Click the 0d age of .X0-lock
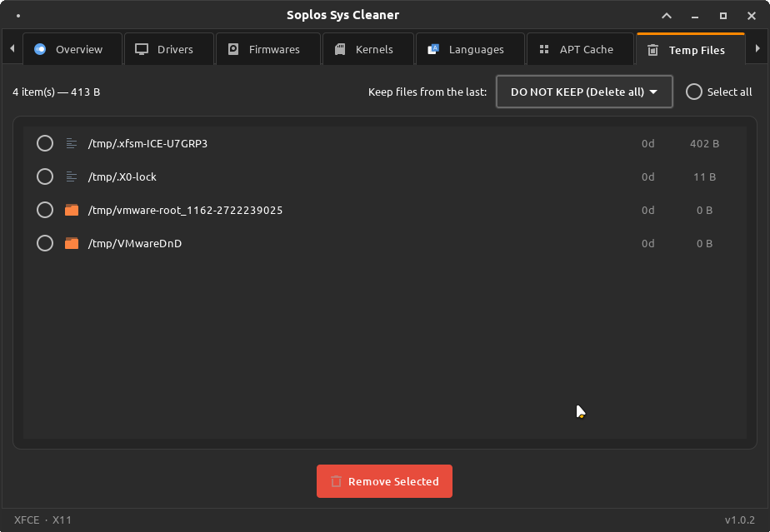The width and height of the screenshot is (770, 532). (647, 177)
